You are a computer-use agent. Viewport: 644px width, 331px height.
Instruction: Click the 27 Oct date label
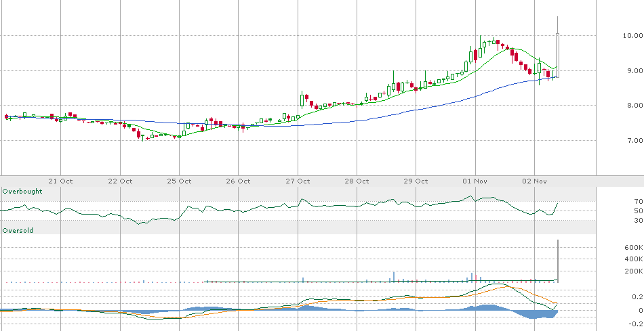[x=298, y=181]
